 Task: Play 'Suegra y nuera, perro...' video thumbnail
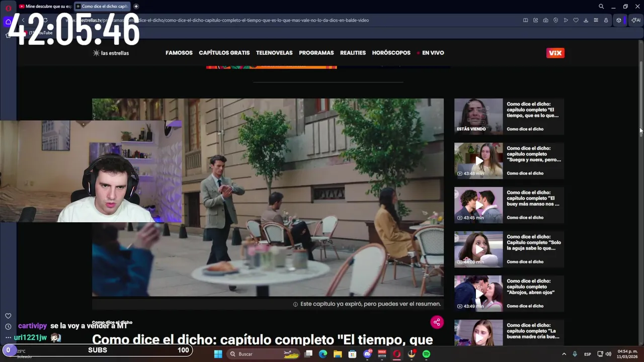pyautogui.click(x=478, y=161)
